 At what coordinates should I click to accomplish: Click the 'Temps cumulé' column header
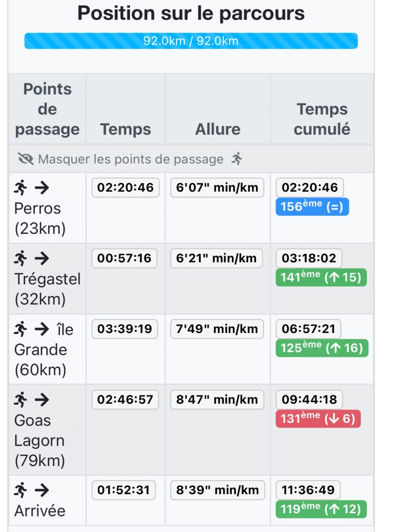tap(322, 119)
